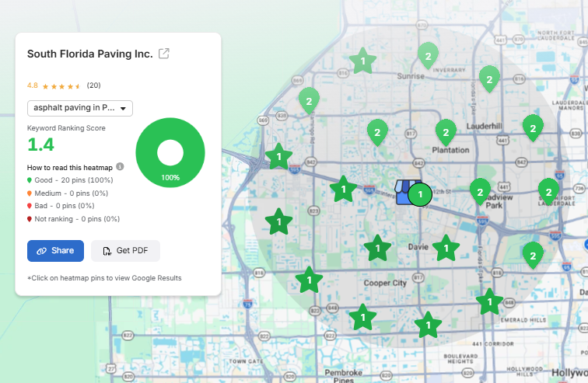Select the rank 1 star pin above the Emerald Hills label
The width and height of the screenshot is (588, 383).
[489, 301]
